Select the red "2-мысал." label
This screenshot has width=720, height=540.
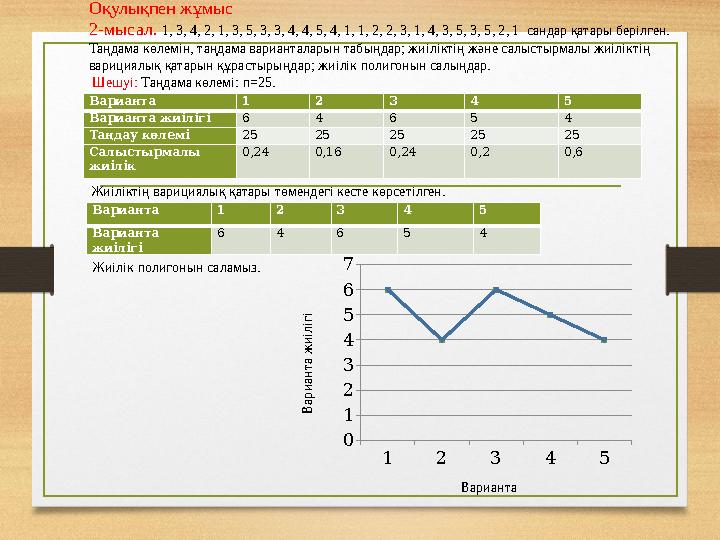click(123, 30)
